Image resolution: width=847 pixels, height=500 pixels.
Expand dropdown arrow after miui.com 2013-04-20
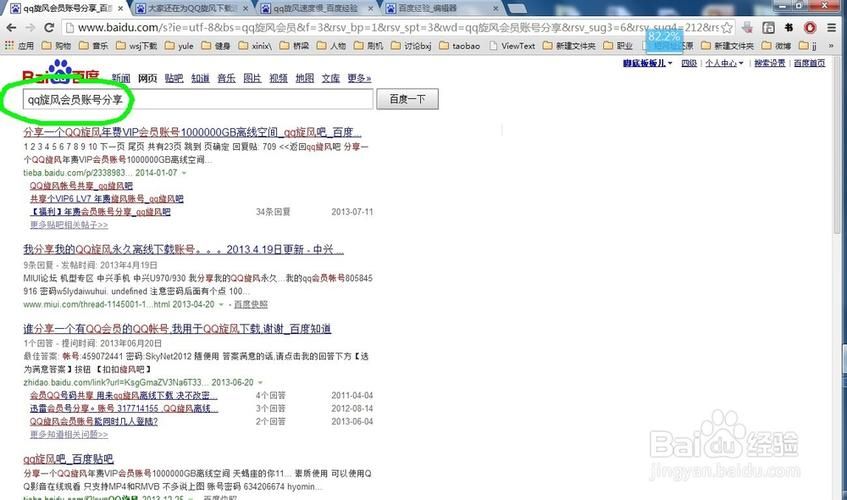coord(221,305)
